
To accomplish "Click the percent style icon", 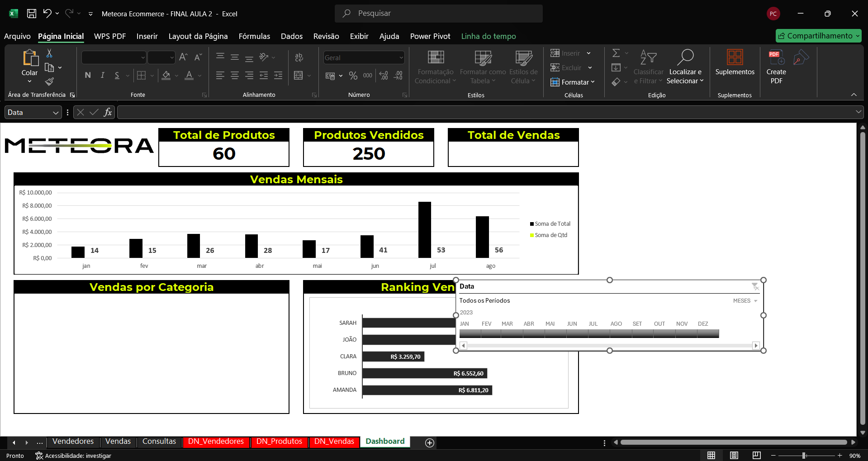I will coord(353,76).
